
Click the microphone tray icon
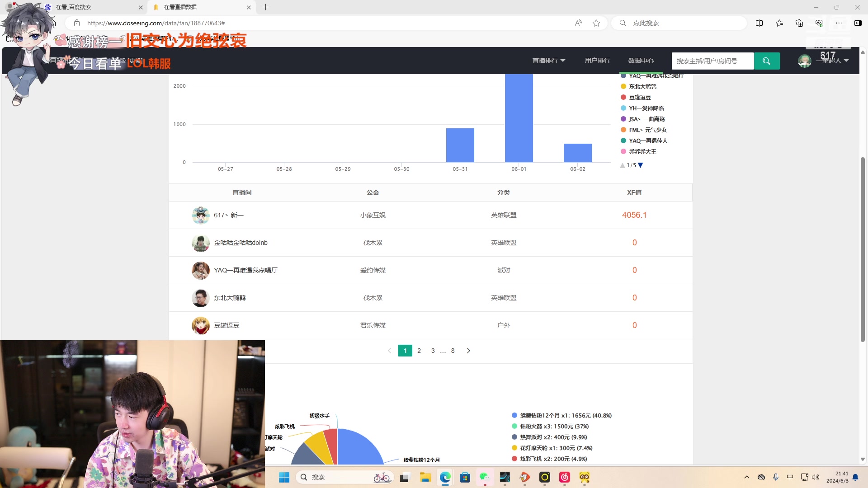(x=776, y=477)
